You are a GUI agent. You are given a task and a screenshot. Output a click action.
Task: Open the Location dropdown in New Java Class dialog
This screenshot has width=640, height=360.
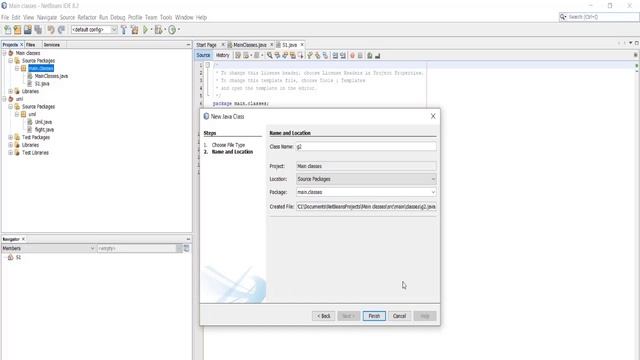[x=433, y=179]
